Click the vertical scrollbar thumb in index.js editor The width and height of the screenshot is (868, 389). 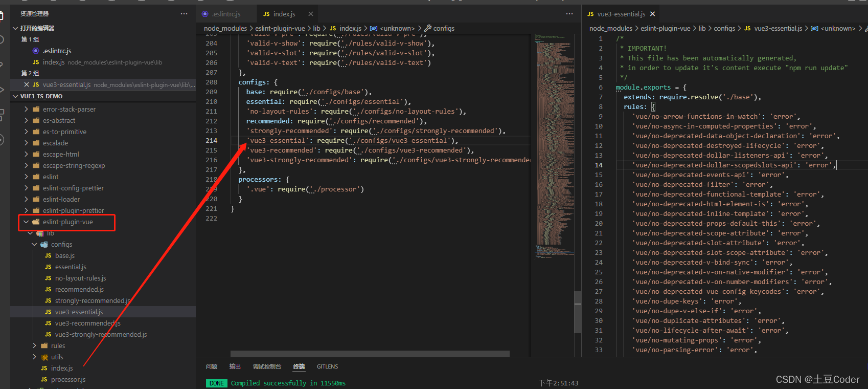point(578,312)
